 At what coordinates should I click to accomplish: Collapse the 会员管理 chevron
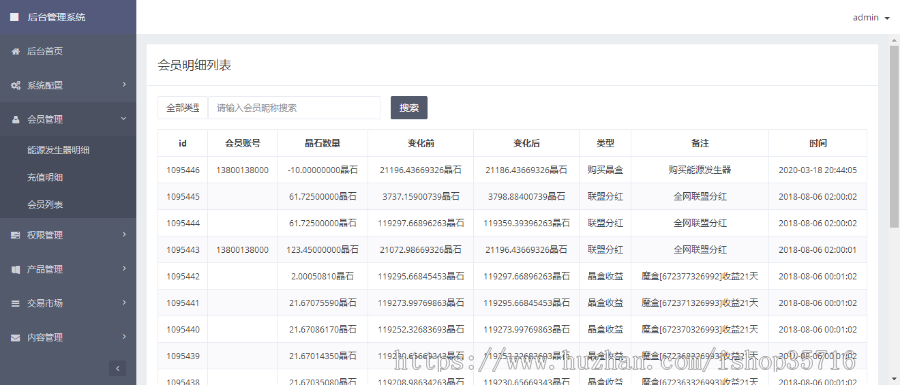[124, 119]
